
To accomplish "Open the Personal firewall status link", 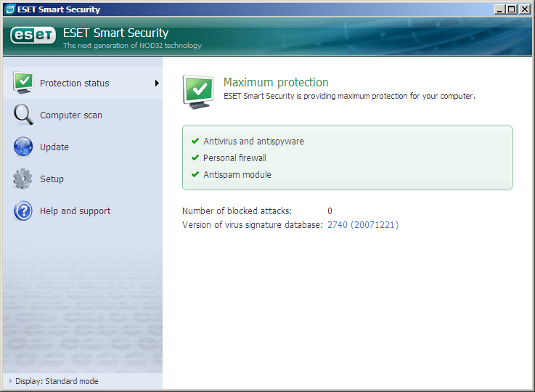I will click(x=234, y=158).
